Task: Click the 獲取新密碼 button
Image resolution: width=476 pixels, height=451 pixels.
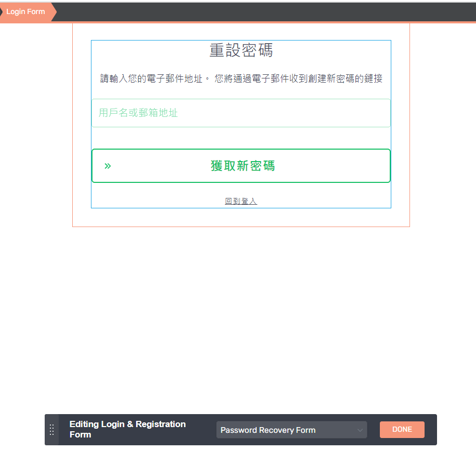Action: point(241,166)
